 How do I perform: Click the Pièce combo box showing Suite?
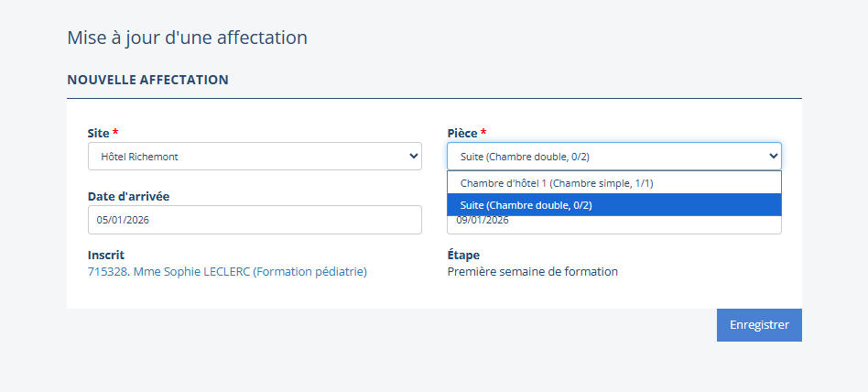604,157
